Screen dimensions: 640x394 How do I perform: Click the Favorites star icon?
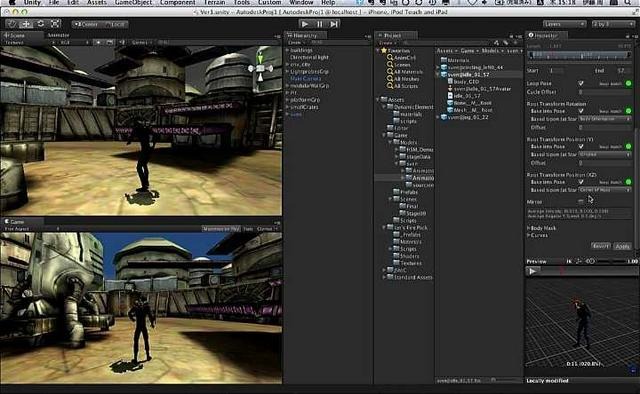[384, 51]
